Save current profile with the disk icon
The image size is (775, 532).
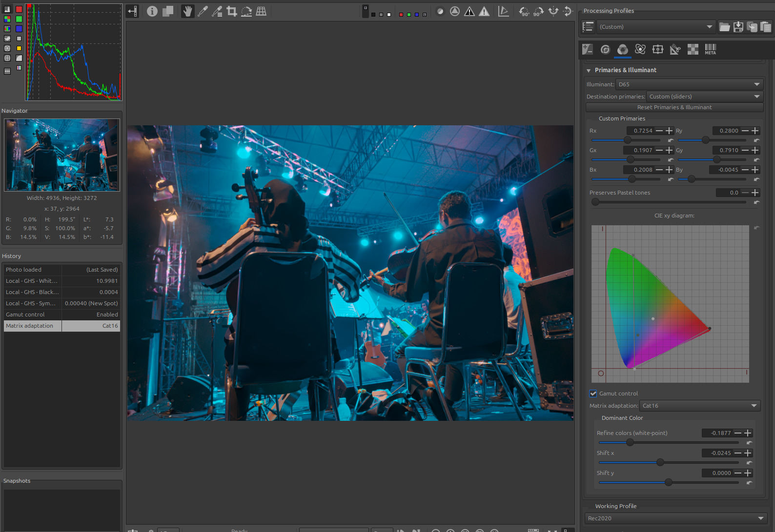738,27
